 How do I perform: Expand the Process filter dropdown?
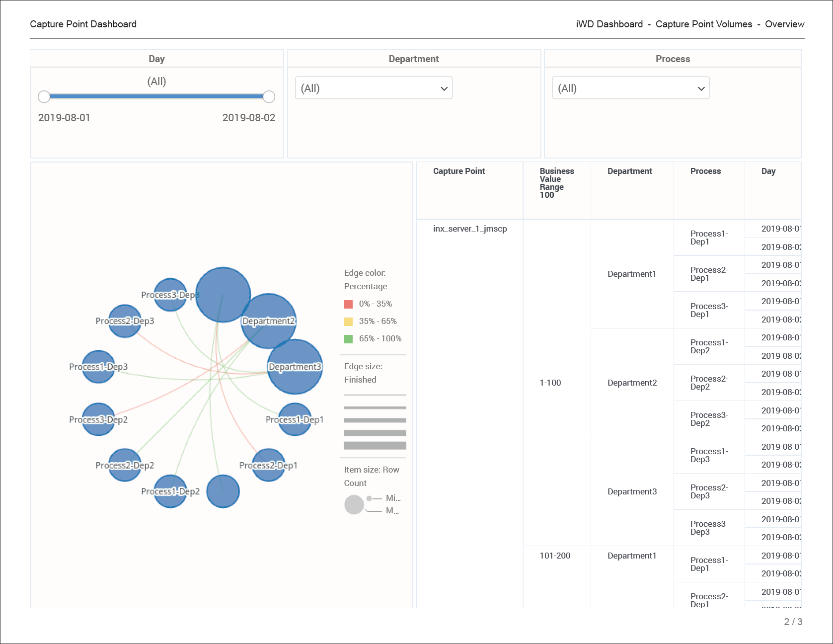click(630, 88)
